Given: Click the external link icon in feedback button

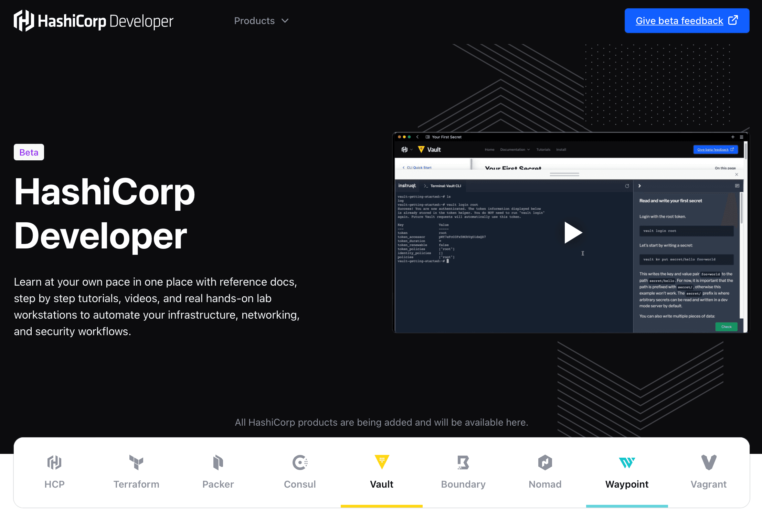Looking at the screenshot, I should tap(733, 20).
